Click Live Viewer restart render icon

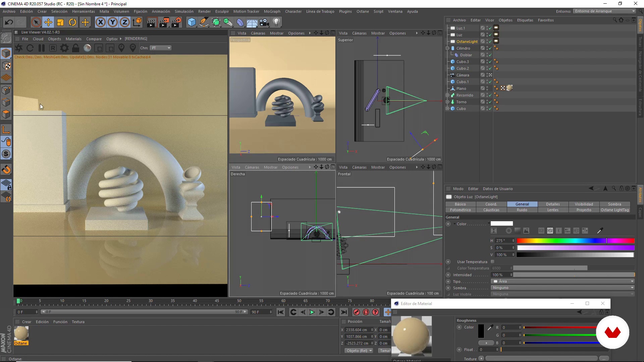click(x=30, y=48)
